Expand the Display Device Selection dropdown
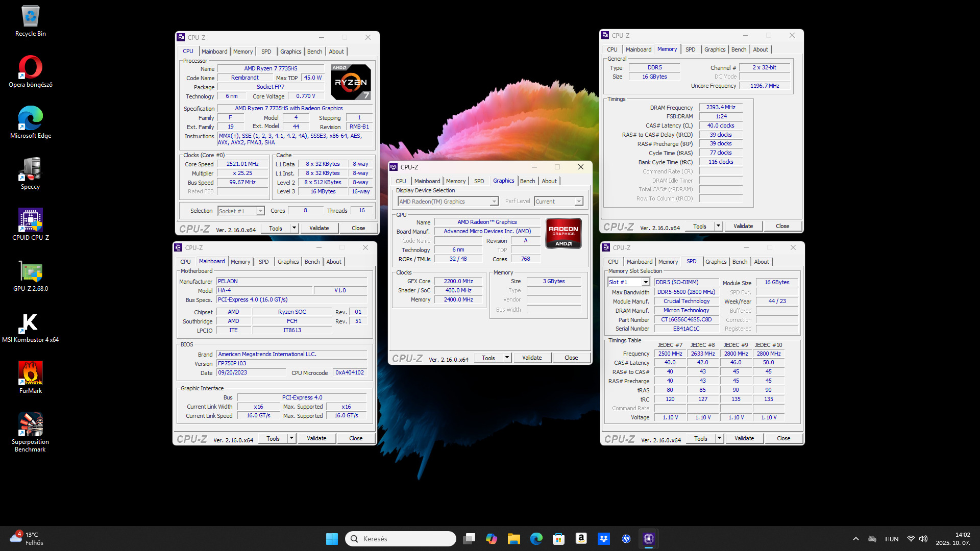Image resolution: width=980 pixels, height=551 pixels. pyautogui.click(x=494, y=202)
